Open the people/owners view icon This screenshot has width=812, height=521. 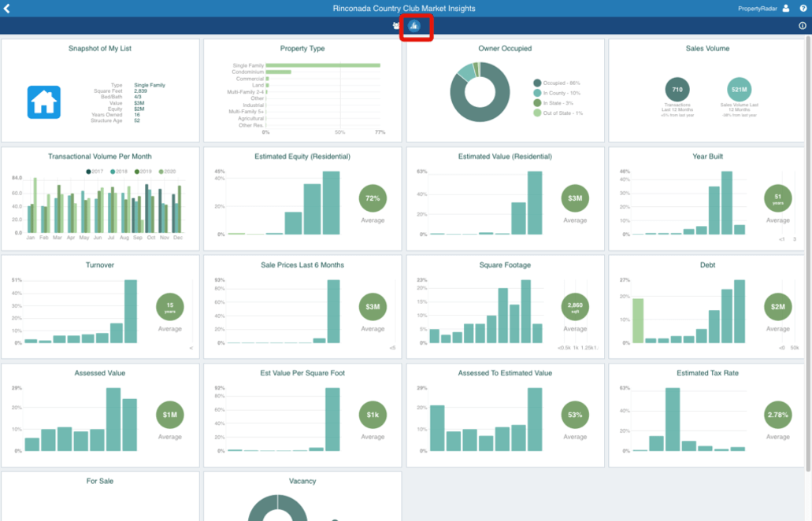coord(396,26)
